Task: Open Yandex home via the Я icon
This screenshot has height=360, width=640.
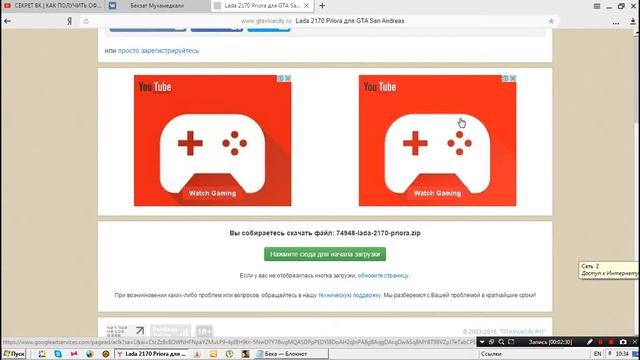Action: click(69, 21)
